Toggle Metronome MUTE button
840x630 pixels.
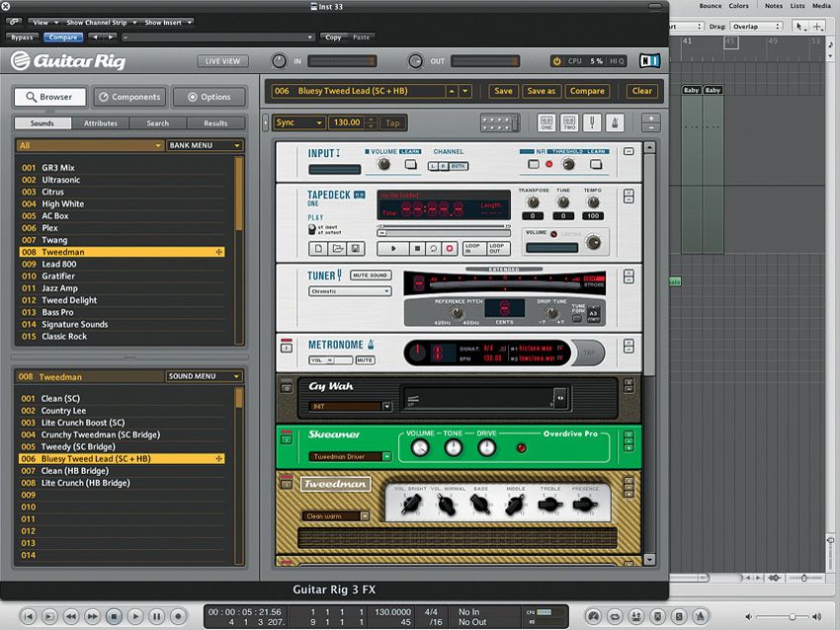(x=365, y=360)
